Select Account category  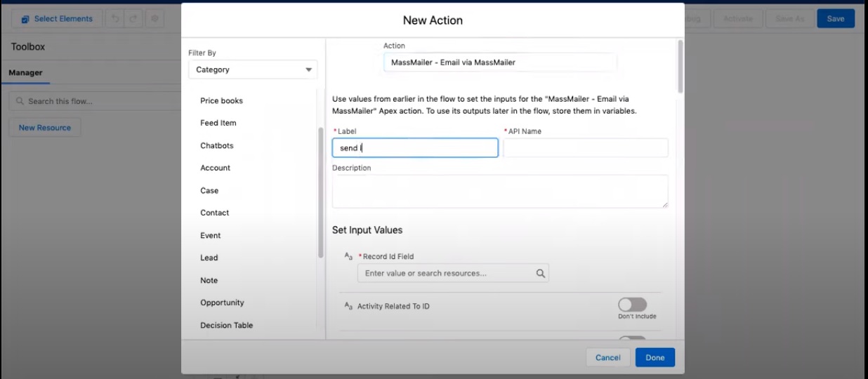(x=215, y=168)
